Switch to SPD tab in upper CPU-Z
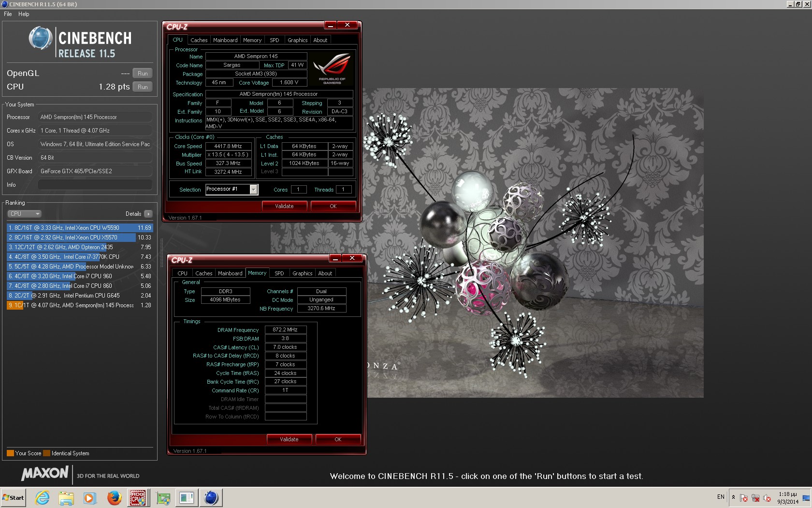This screenshot has width=812, height=508. tap(274, 40)
